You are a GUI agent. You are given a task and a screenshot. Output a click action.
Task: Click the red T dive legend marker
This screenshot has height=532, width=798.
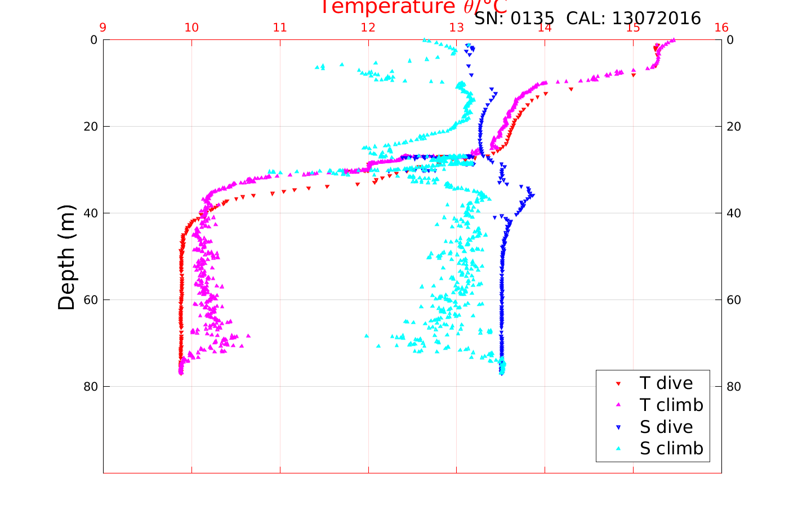pos(618,383)
